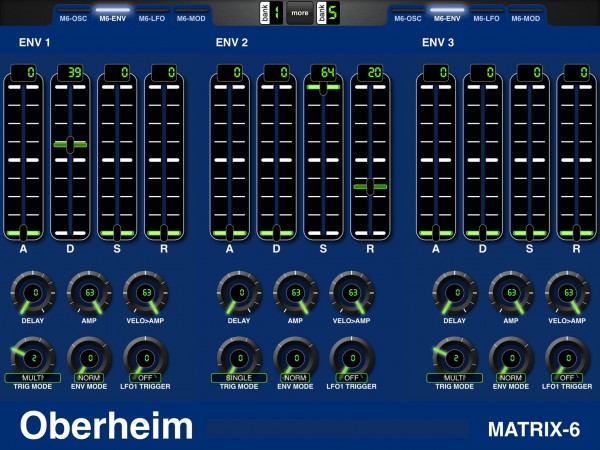Image resolution: width=600 pixels, height=450 pixels.
Task: Open the right M6-MOD tab
Action: (x=526, y=15)
